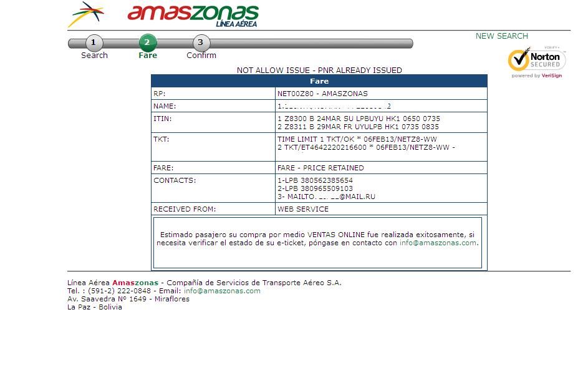Image resolution: width=588 pixels, height=390 pixels.
Task: Jump to the Confirm step label
Action: (201, 56)
